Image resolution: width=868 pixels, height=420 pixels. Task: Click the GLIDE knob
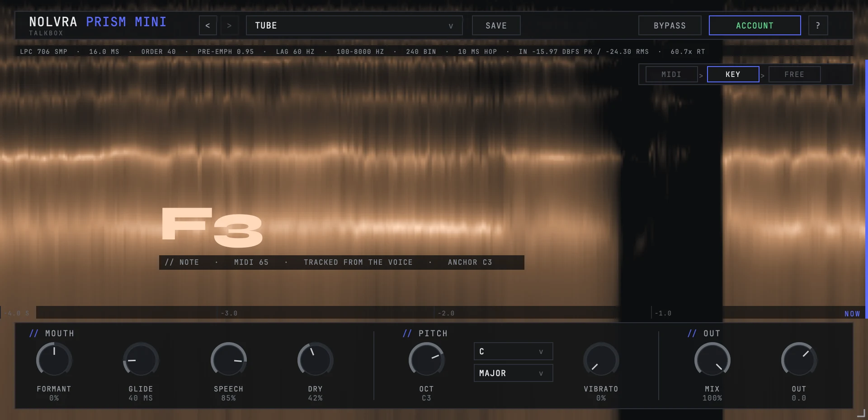point(141,360)
